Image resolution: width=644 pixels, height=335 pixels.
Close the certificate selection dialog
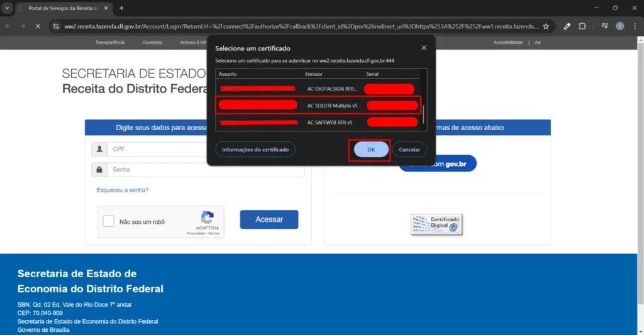[x=423, y=48]
